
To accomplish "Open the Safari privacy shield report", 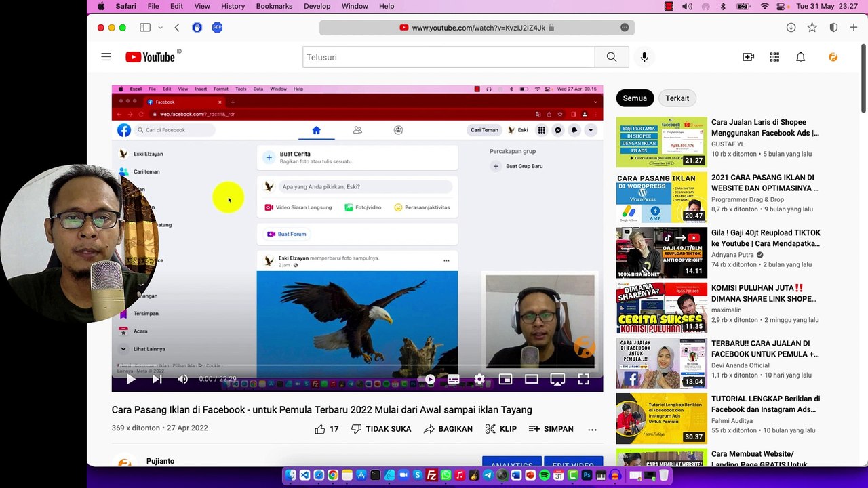I will coord(833,28).
